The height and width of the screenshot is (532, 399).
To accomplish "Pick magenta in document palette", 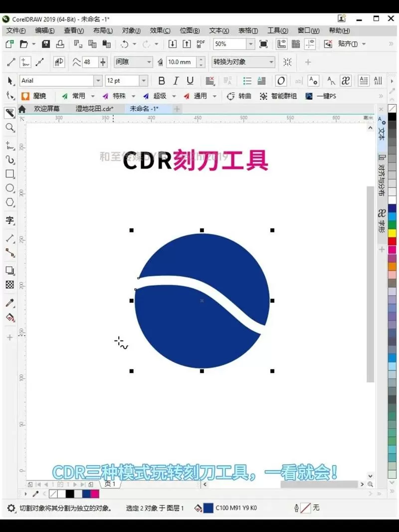I will pyautogui.click(x=95, y=494).
